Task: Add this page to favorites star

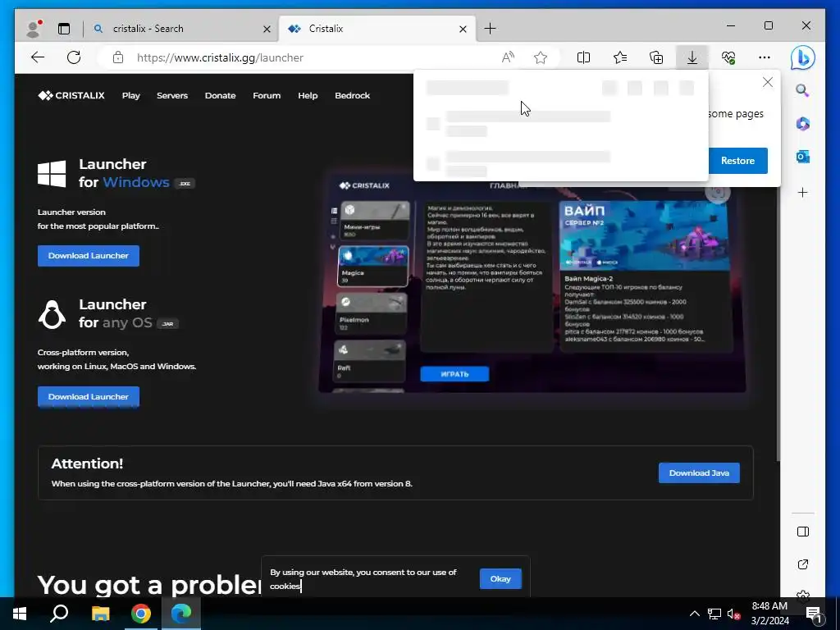Action: click(541, 57)
